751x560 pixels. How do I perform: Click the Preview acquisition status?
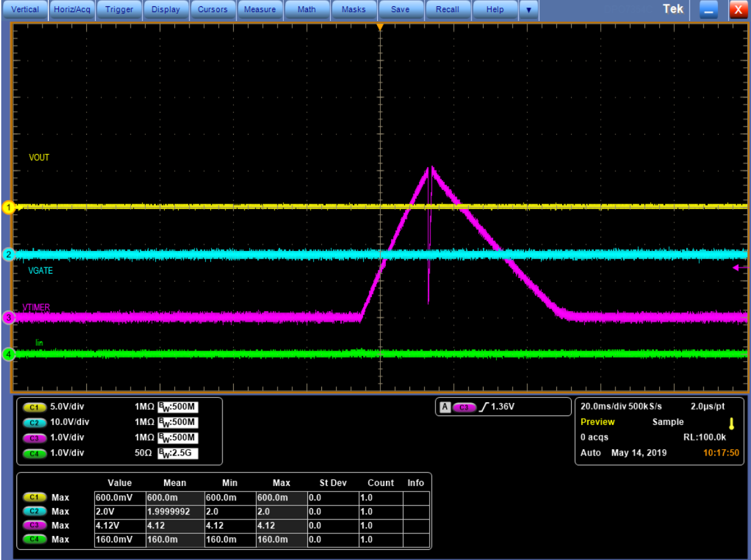pos(597,422)
